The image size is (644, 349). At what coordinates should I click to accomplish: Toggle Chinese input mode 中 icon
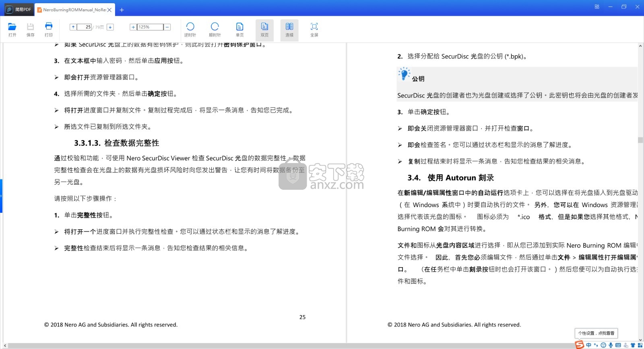588,345
